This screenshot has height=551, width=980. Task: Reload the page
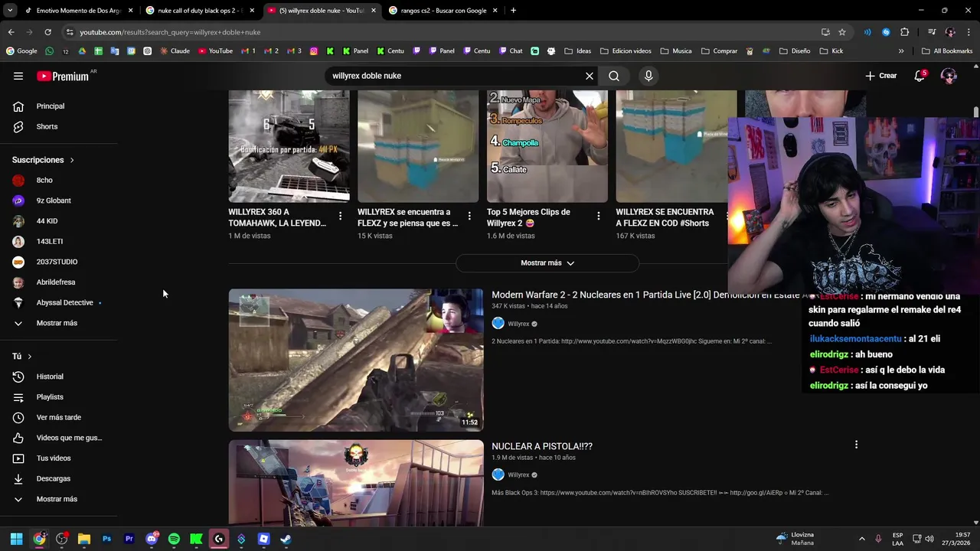(47, 32)
